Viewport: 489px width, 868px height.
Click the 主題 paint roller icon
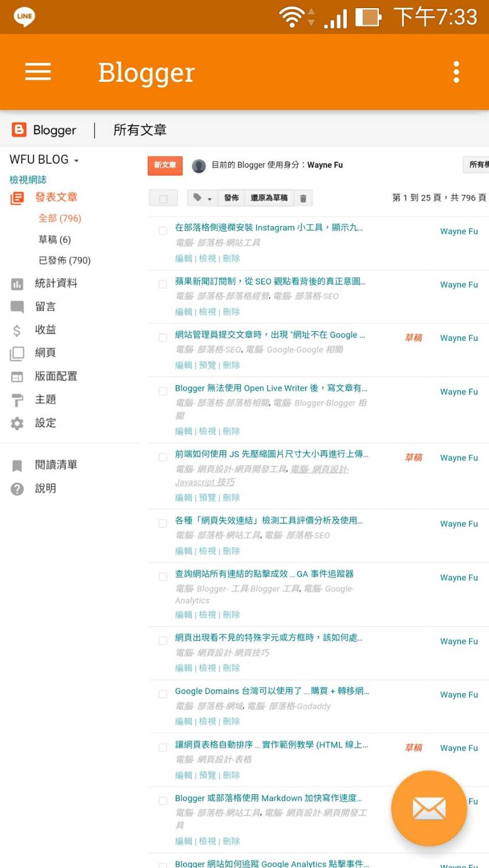click(x=17, y=400)
